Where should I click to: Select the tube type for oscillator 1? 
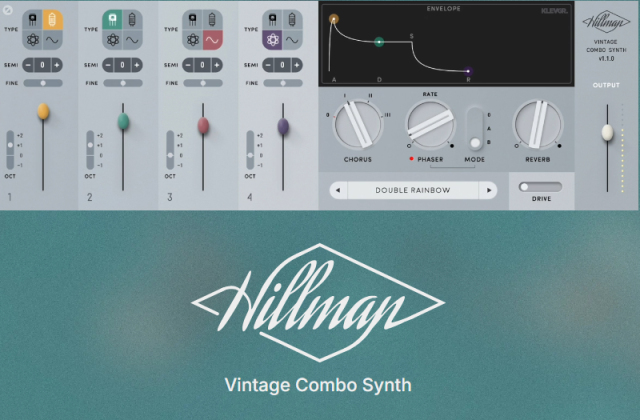pyautogui.click(x=53, y=19)
